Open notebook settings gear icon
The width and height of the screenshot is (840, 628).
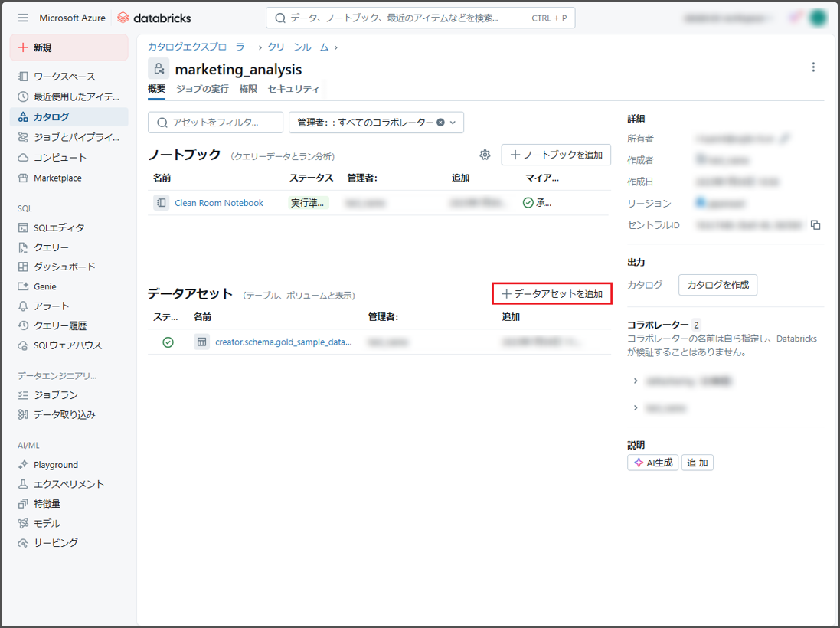coord(485,155)
